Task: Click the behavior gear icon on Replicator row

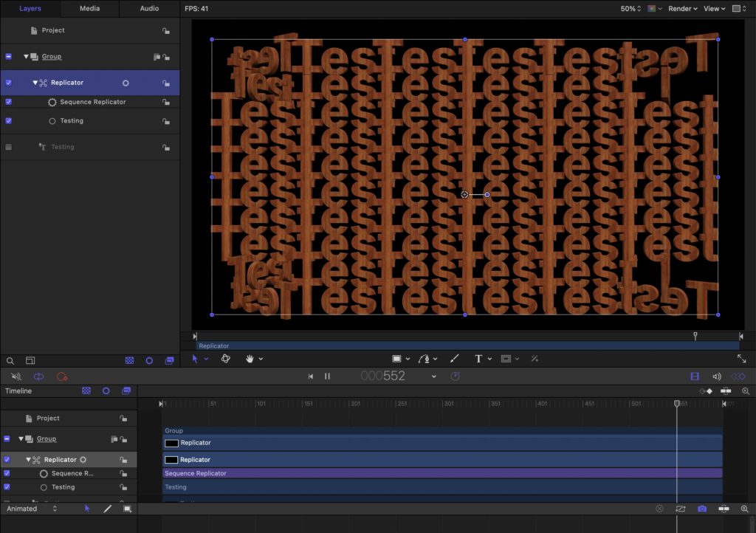Action: [x=126, y=83]
